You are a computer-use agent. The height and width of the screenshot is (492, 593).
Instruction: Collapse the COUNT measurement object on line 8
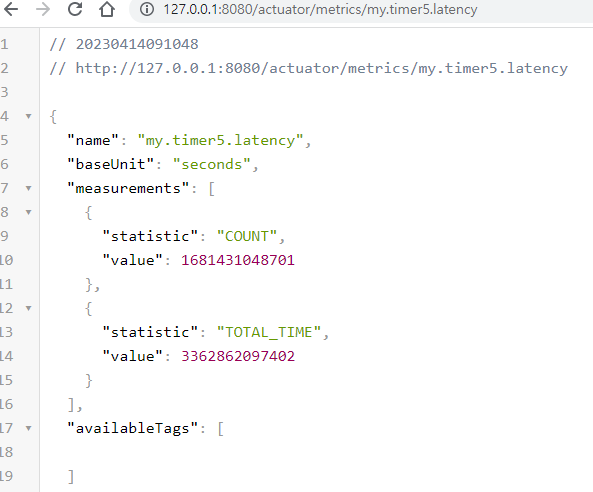click(28, 212)
